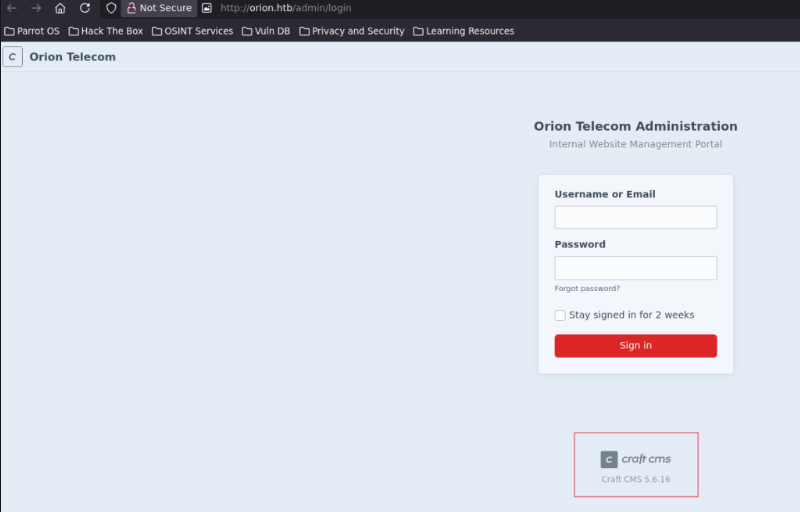Click the Craft 'C' site icon in header

(12, 57)
